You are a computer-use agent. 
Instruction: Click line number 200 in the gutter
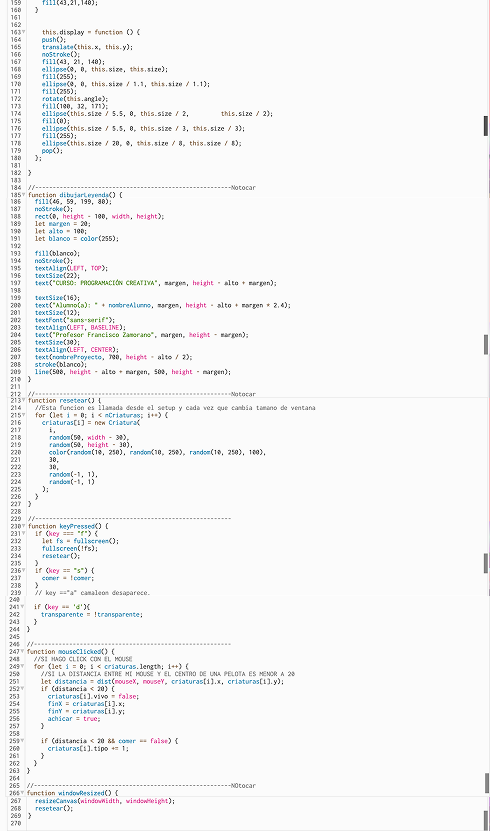[x=15, y=306]
